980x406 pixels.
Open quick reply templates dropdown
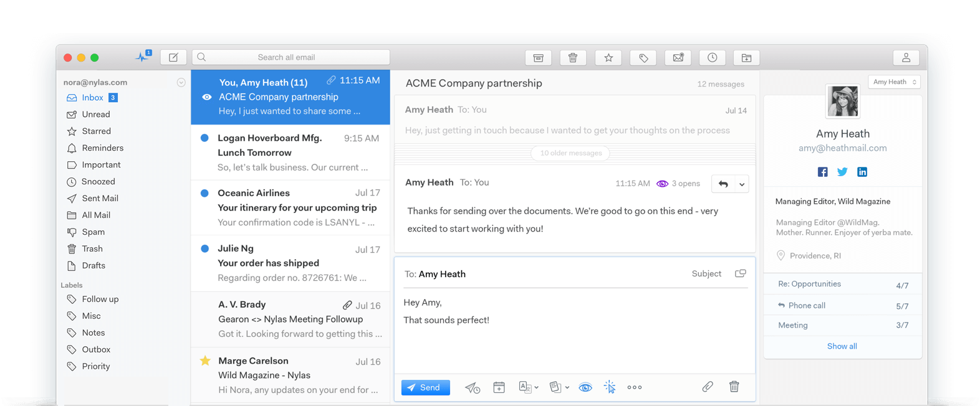pos(559,387)
